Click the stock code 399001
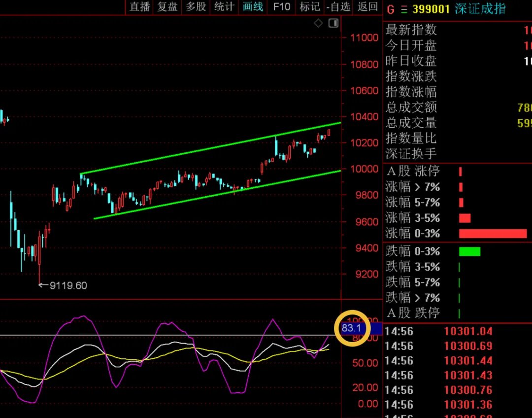532x418 pixels. 431,9
